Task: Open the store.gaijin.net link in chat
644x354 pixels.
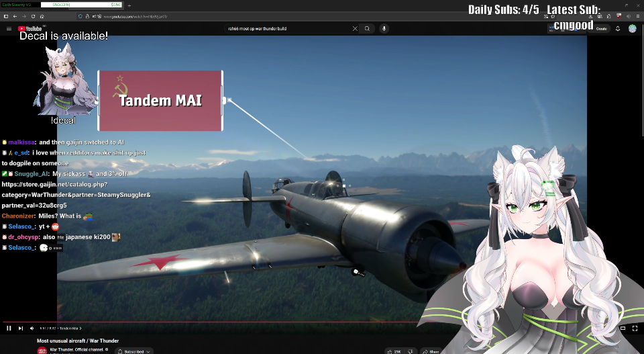Action: point(76,195)
